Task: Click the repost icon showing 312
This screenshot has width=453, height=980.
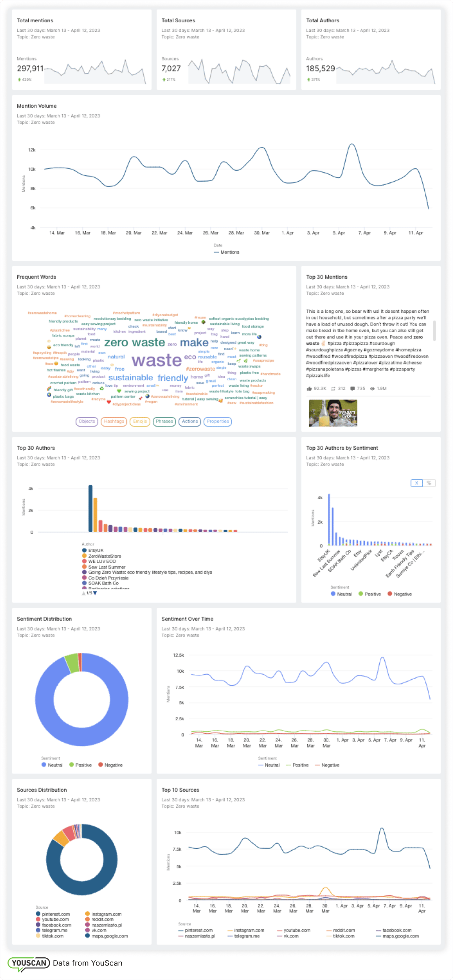Action: [333, 388]
